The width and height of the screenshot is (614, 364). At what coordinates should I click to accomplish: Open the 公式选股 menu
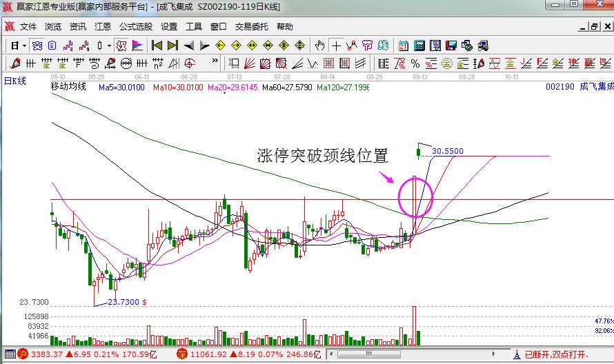pos(136,27)
